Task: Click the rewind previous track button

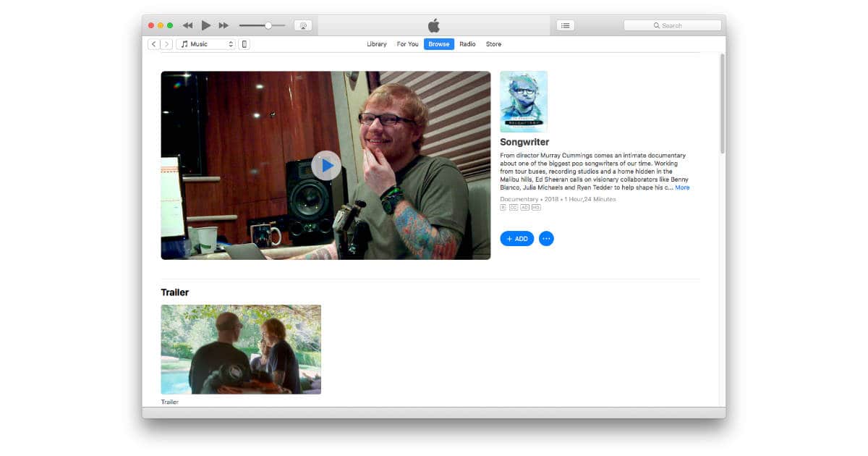Action: (187, 25)
